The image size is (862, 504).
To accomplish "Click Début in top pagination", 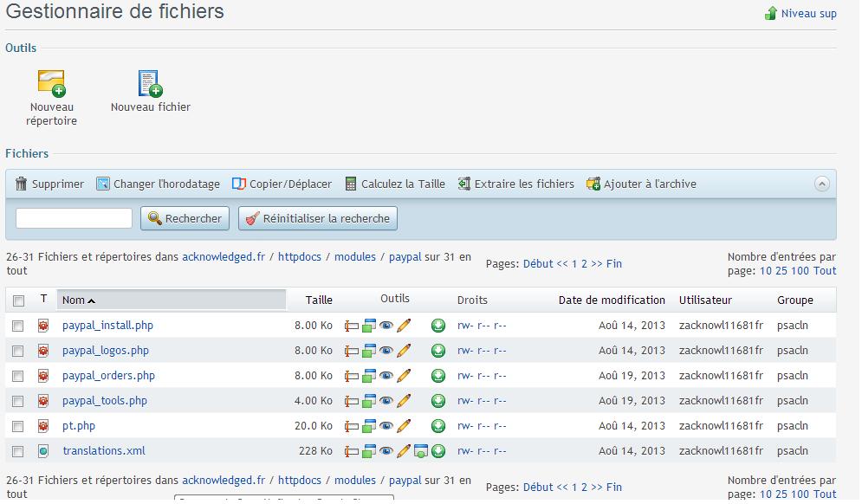I will pos(538,264).
